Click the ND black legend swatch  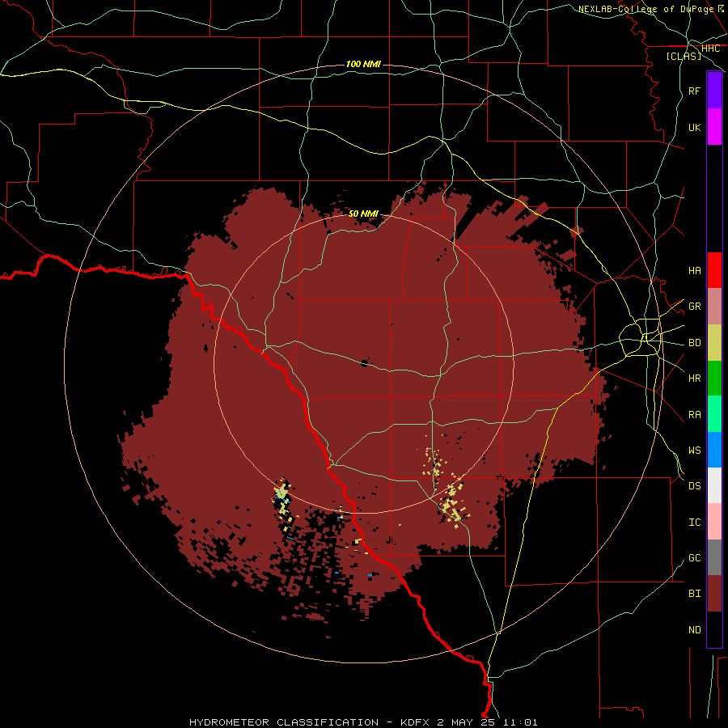[714, 629]
